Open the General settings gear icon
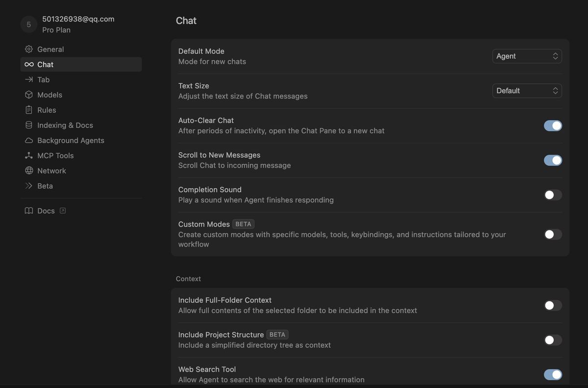This screenshot has height=388, width=588. [28, 48]
